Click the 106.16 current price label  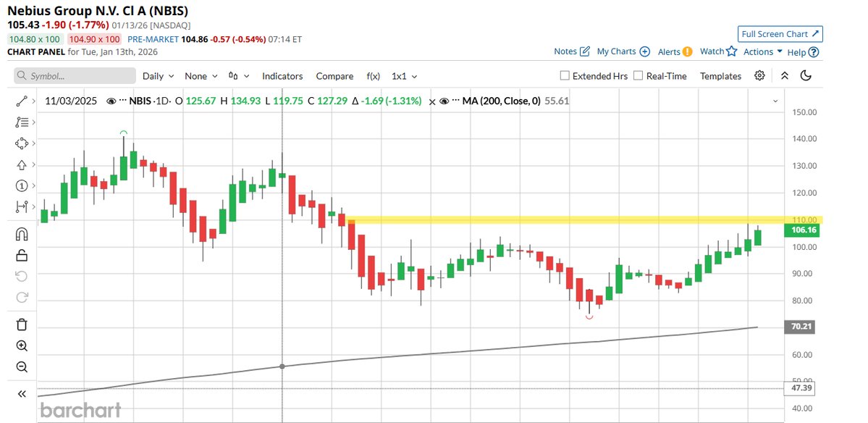801,231
